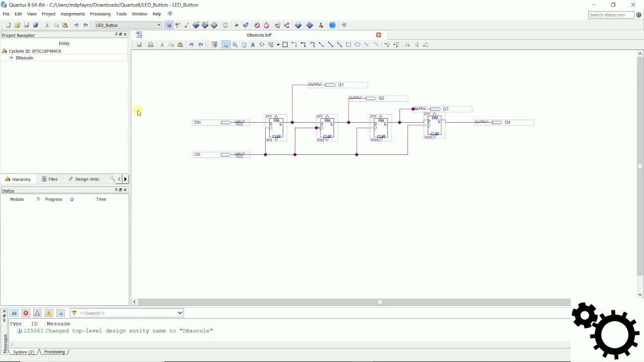The image size is (644, 362).
Task: Close the Status panel
Action: pyautogui.click(x=125, y=190)
